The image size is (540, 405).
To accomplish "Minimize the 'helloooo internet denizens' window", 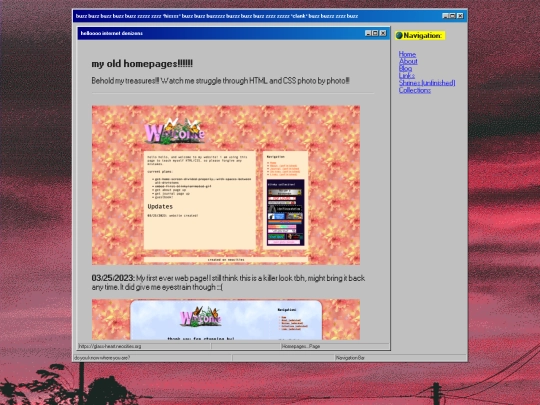I will tap(368, 33).
